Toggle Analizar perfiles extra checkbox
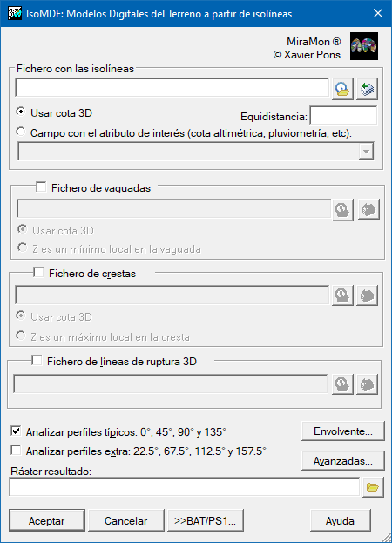392x543 pixels. click(x=16, y=451)
